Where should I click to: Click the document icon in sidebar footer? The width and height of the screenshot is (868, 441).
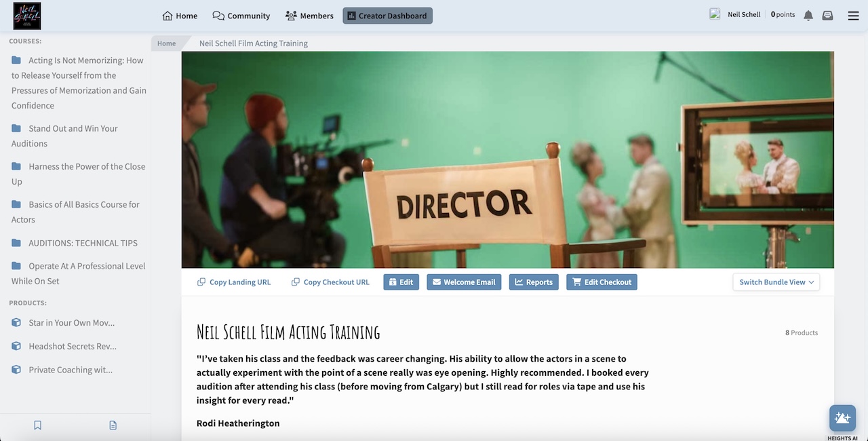tap(113, 425)
